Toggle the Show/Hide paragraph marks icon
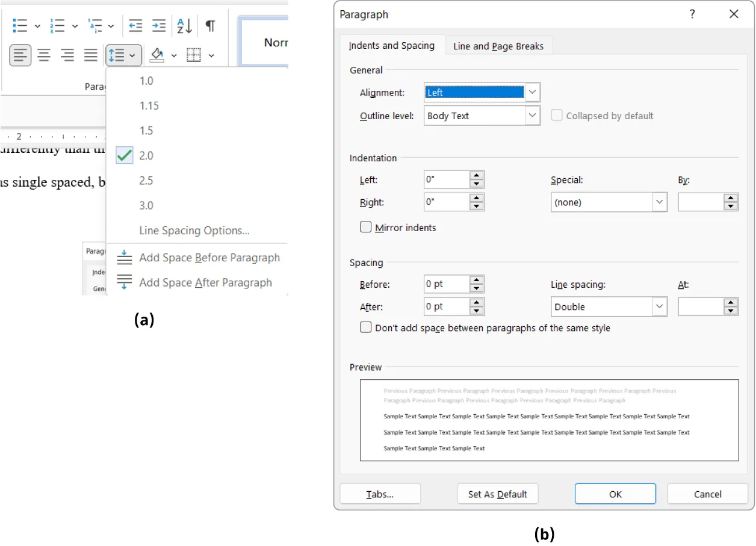 (209, 25)
